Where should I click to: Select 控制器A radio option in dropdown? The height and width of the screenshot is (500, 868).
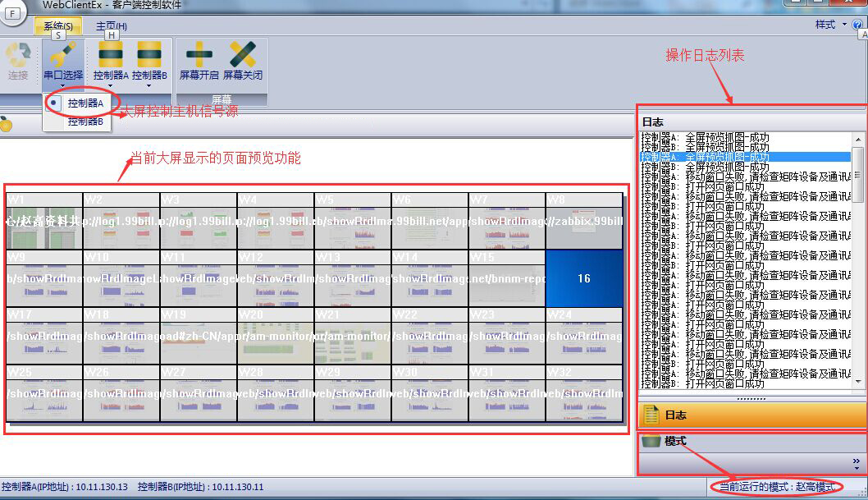point(78,103)
